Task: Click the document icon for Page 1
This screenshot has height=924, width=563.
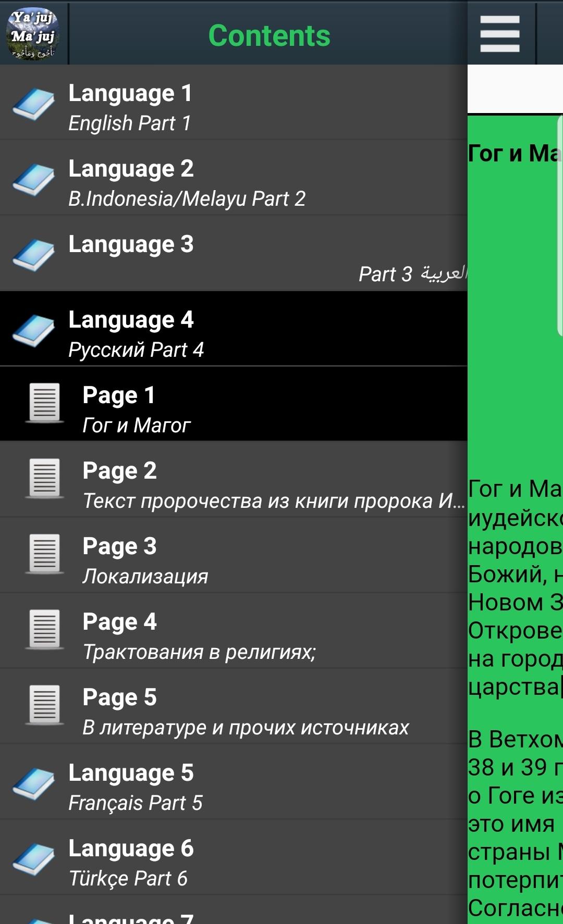Action: click(44, 403)
